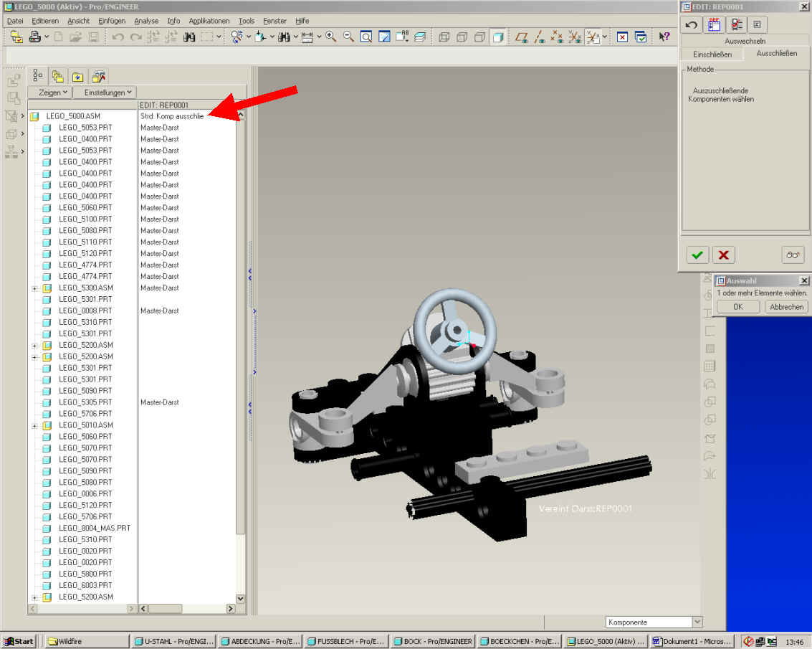
Task: Click the context-sensitive Help pointer icon
Action: (x=664, y=37)
